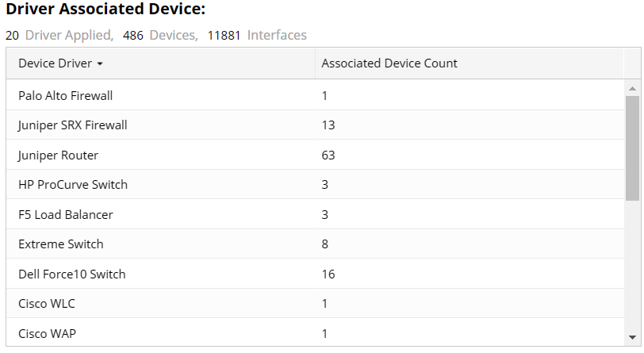Click the vertical scrollbar thumb

[632, 148]
